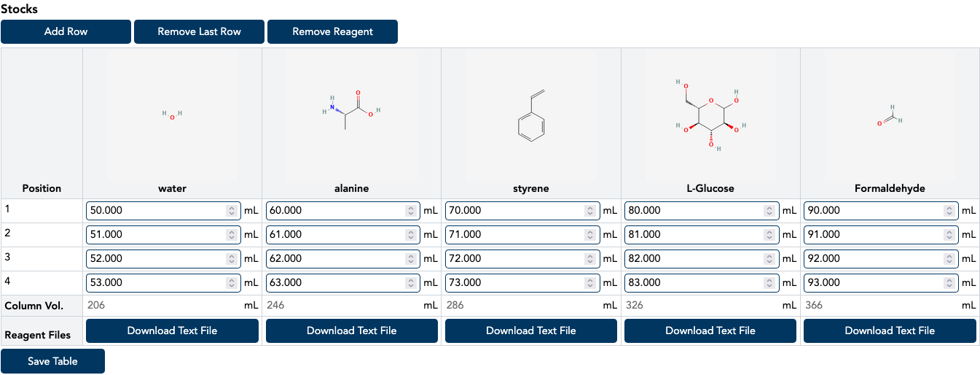The height and width of the screenshot is (375, 980).
Task: Click the L-Glucose structure image
Action: click(x=710, y=115)
